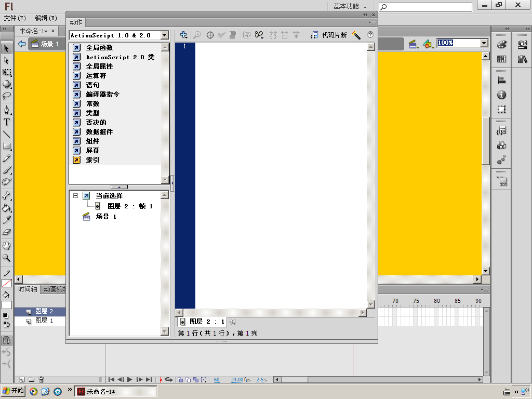Select the Brush tool
Screen dimensions: 532x399
(x=6, y=170)
